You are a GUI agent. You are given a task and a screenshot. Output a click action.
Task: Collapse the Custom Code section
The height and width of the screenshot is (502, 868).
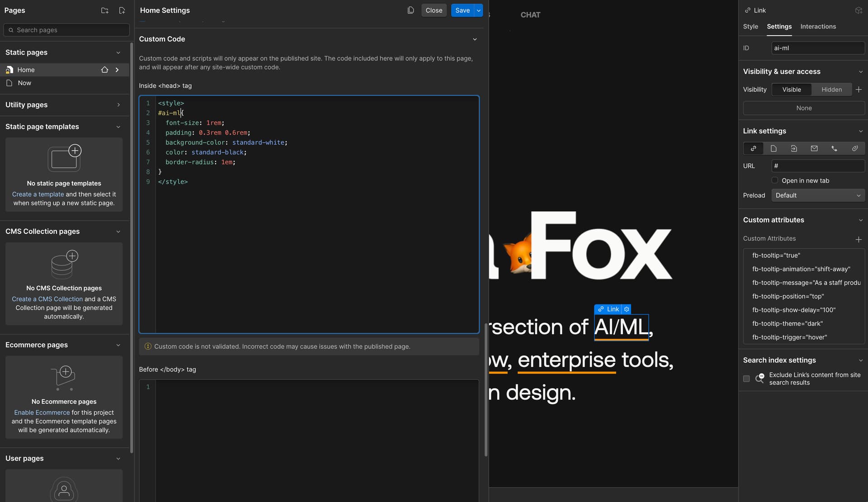tap(474, 39)
